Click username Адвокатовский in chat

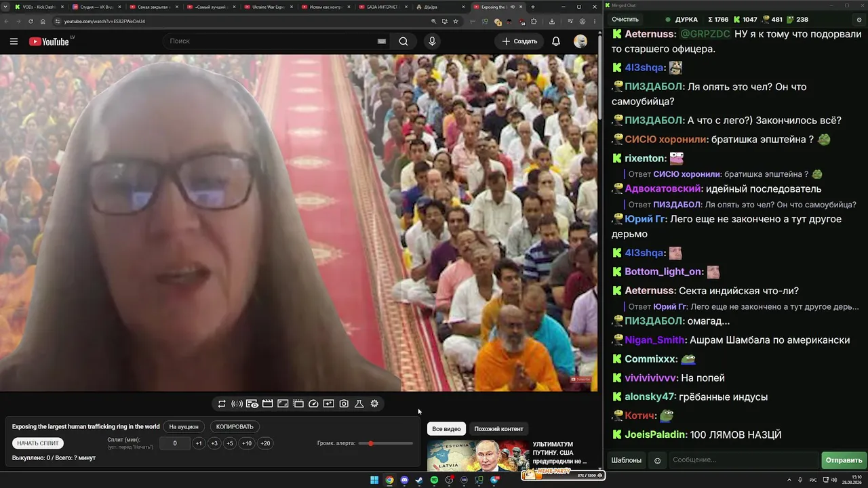coord(662,189)
